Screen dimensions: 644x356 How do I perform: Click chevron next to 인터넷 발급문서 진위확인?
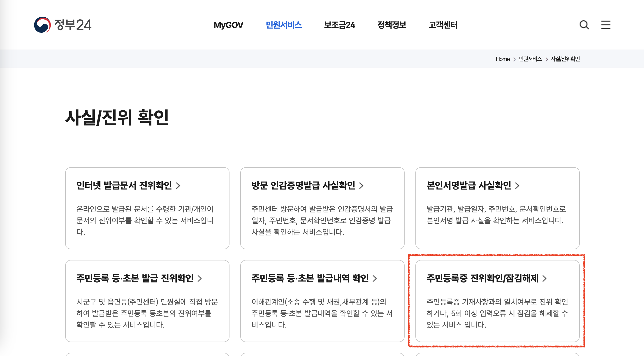(178, 185)
